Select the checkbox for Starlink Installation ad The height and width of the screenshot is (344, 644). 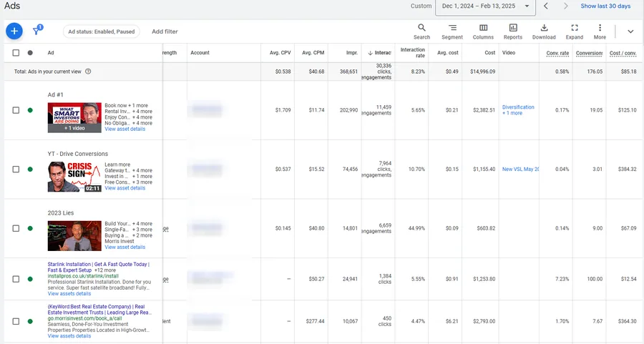(x=16, y=279)
